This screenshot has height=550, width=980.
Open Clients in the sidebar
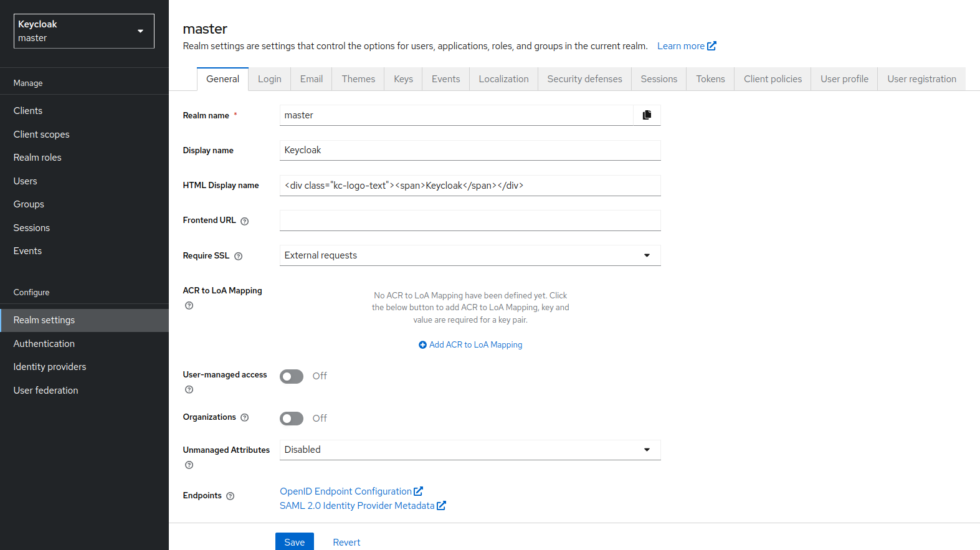pyautogui.click(x=84, y=111)
